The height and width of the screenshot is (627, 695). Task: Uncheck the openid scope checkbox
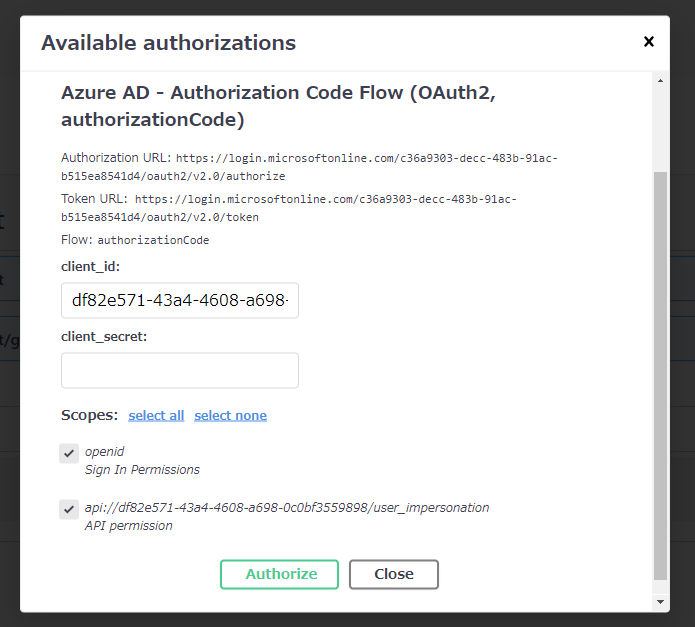pos(69,453)
